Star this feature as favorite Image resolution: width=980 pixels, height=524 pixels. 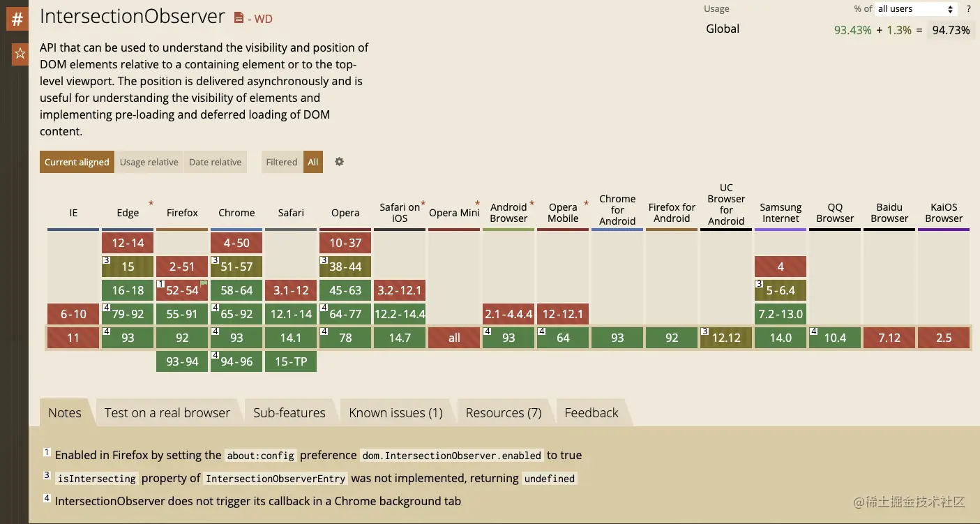[x=20, y=54]
